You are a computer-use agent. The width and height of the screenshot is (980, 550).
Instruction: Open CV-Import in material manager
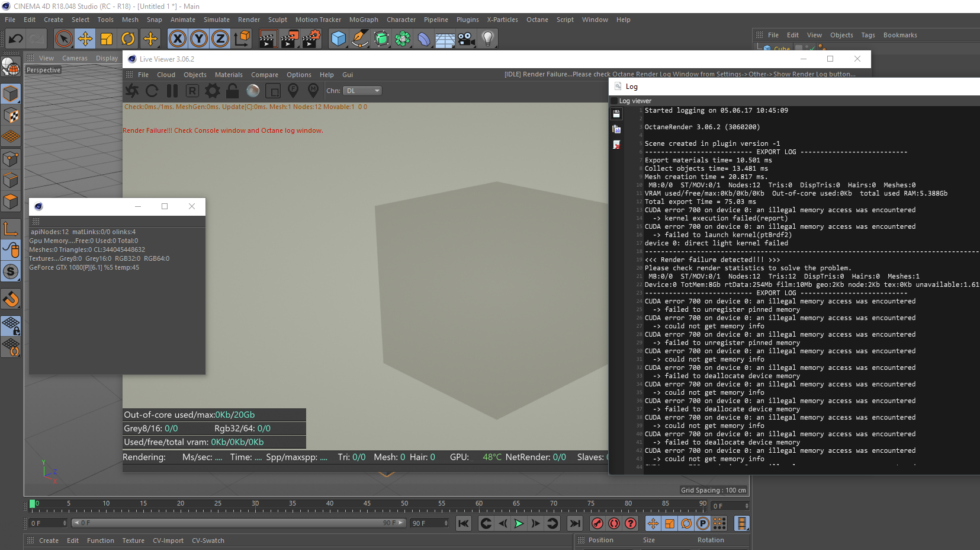(168, 541)
